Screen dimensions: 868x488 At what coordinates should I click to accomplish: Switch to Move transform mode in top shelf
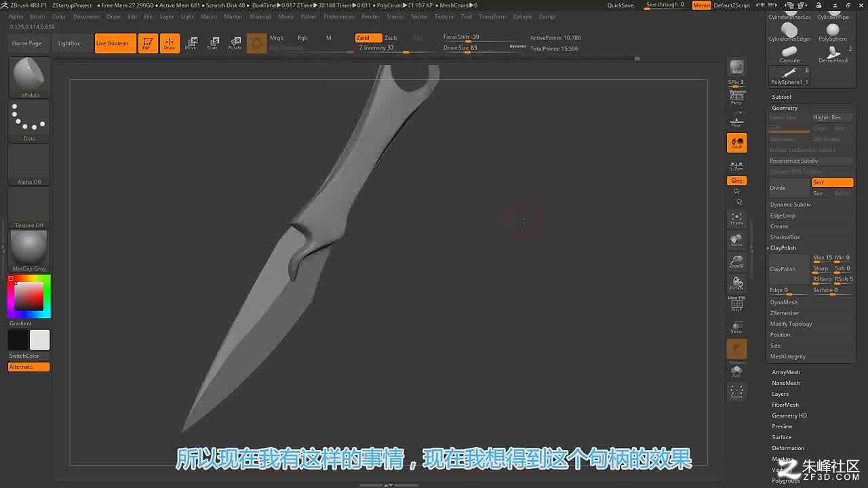[x=191, y=43]
